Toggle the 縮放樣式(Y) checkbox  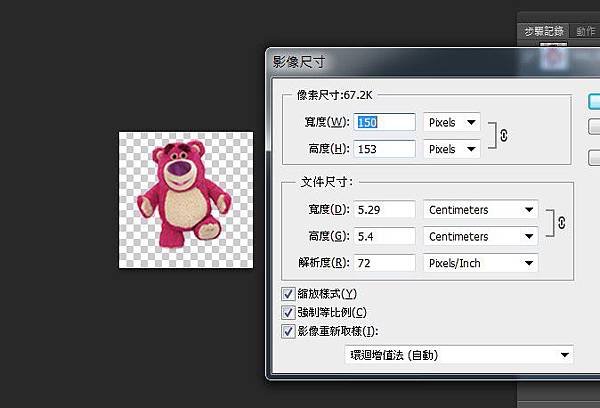288,294
